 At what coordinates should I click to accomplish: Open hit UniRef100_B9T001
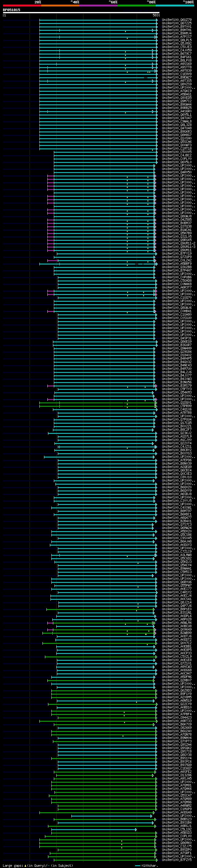click(176, 26)
